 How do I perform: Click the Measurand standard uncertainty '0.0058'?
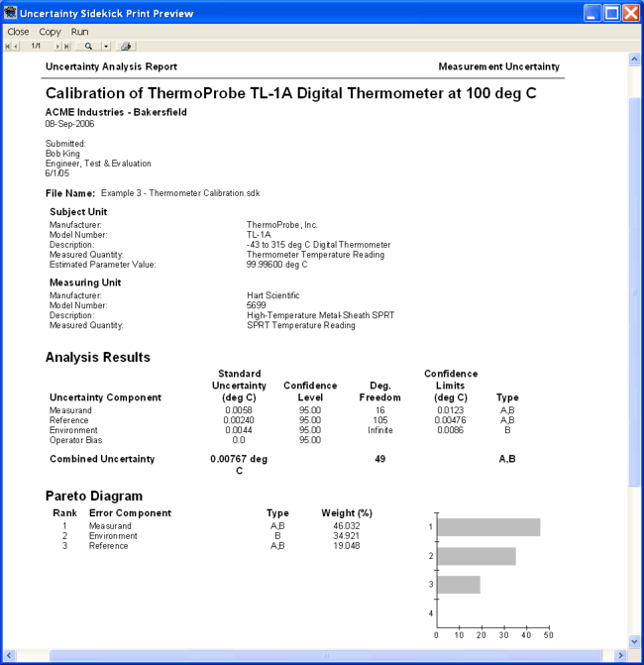(x=239, y=410)
